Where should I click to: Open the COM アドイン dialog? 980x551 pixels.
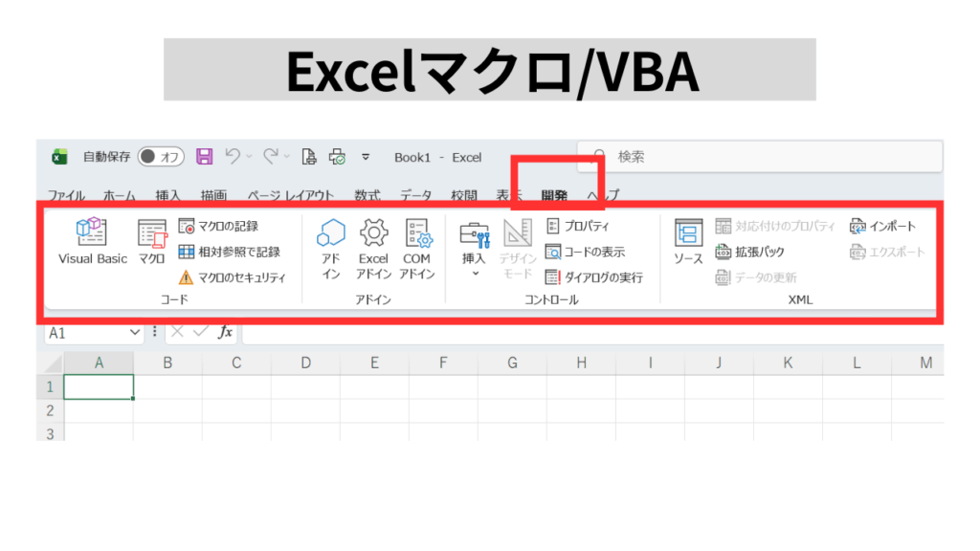(x=417, y=232)
